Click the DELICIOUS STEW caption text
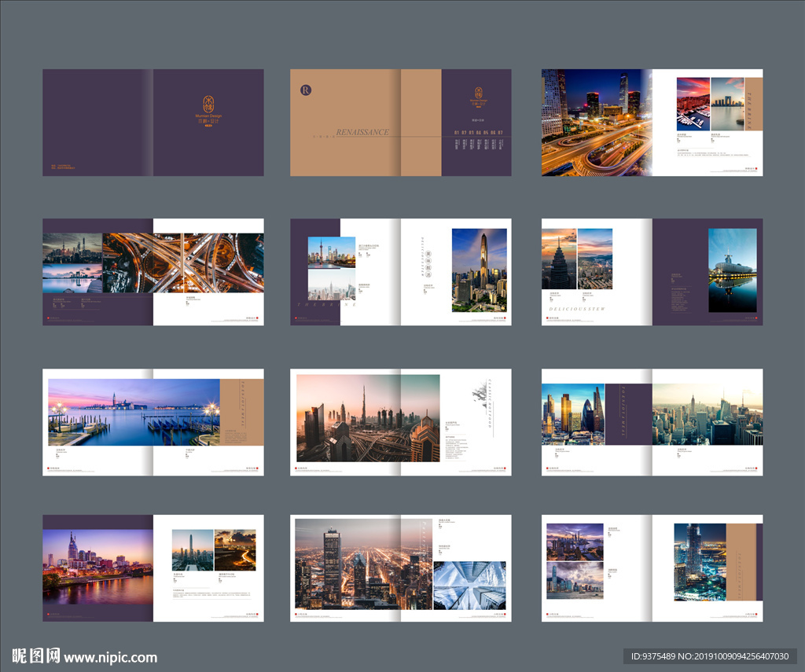The height and width of the screenshot is (672, 805). click(x=577, y=309)
